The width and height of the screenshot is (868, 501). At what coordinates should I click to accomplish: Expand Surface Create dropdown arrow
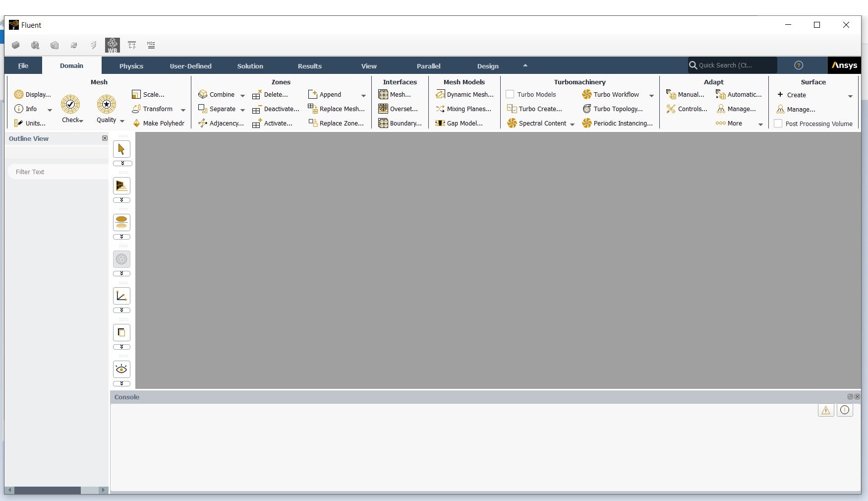pos(850,96)
